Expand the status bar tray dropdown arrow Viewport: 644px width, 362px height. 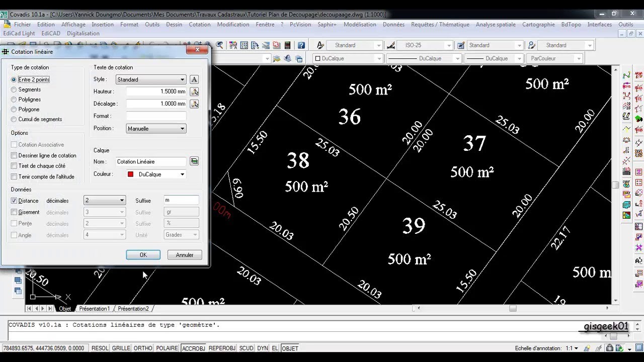(x=629, y=349)
